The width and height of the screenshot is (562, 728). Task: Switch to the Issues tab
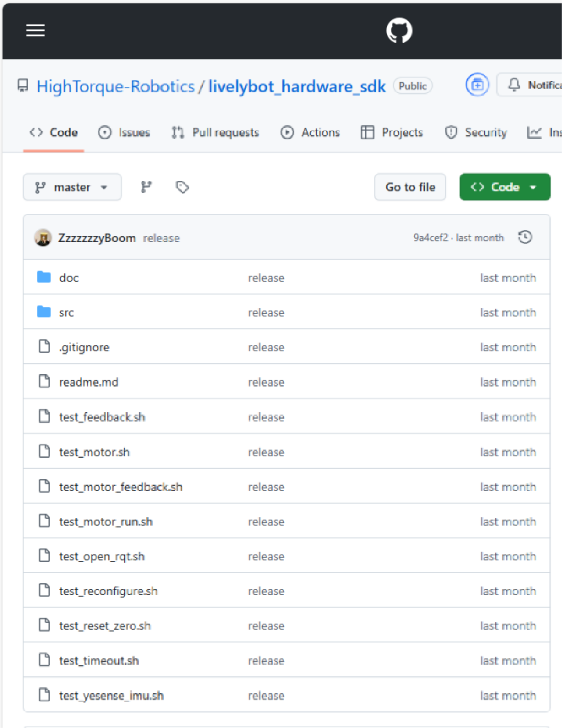coord(125,132)
